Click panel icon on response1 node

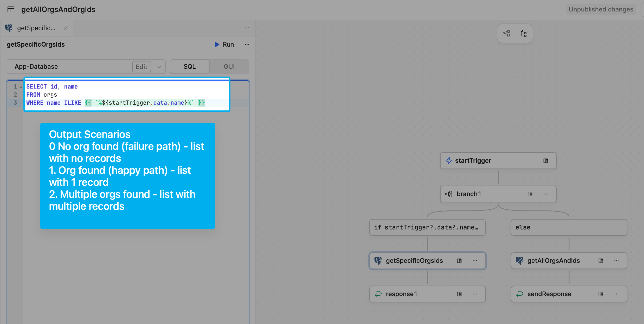[x=459, y=294]
